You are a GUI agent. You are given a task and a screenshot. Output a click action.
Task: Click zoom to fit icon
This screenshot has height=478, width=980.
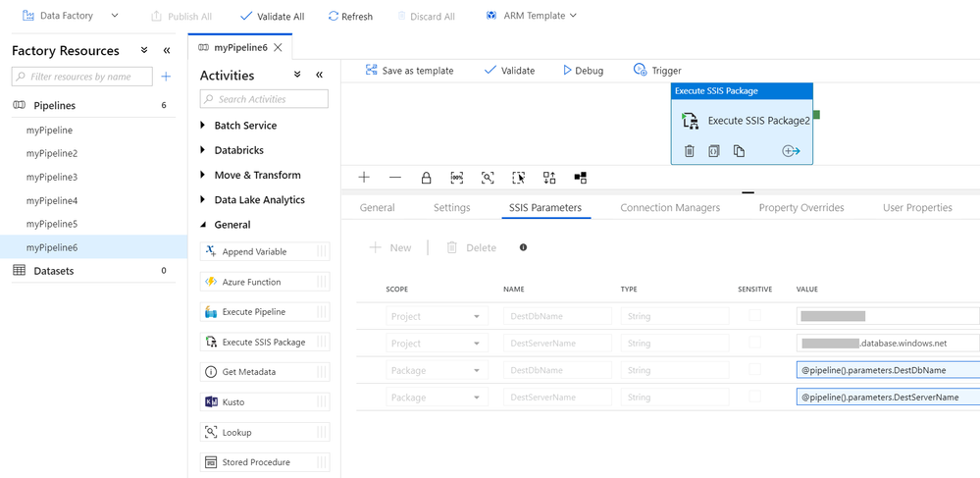488,178
